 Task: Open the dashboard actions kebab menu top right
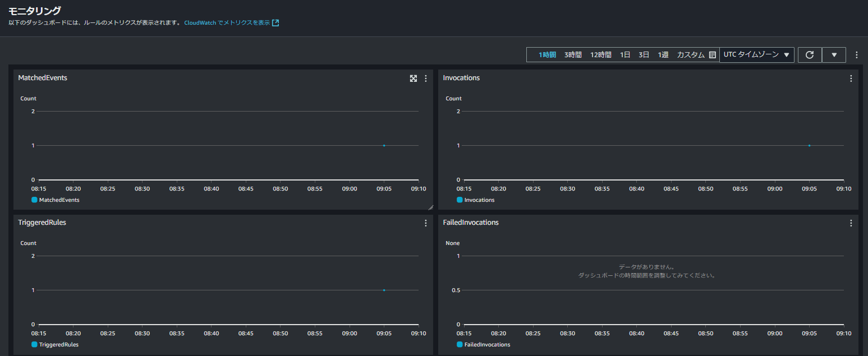(x=857, y=54)
